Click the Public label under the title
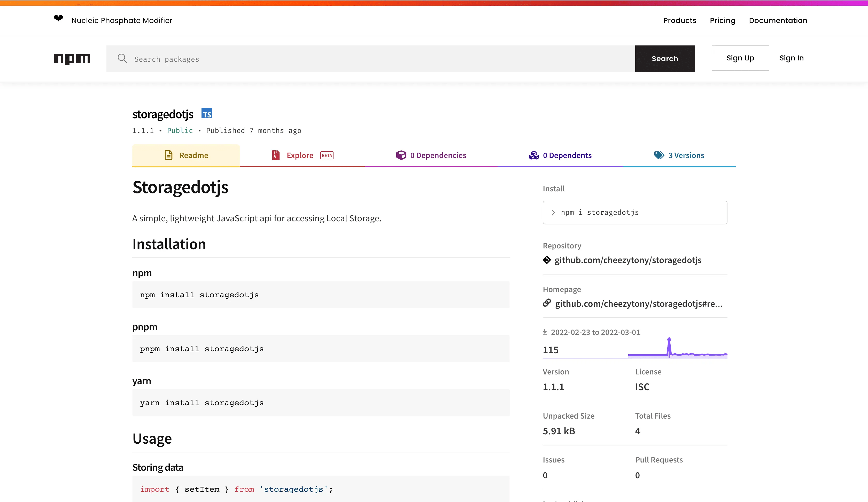Screen dimensions: 868x502 180,130
